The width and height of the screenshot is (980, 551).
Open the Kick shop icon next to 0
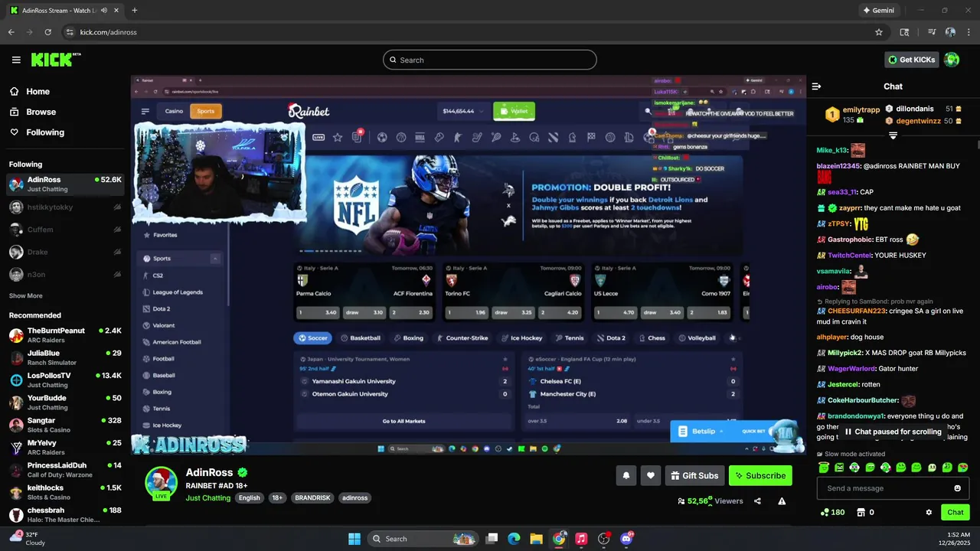pyautogui.click(x=861, y=512)
